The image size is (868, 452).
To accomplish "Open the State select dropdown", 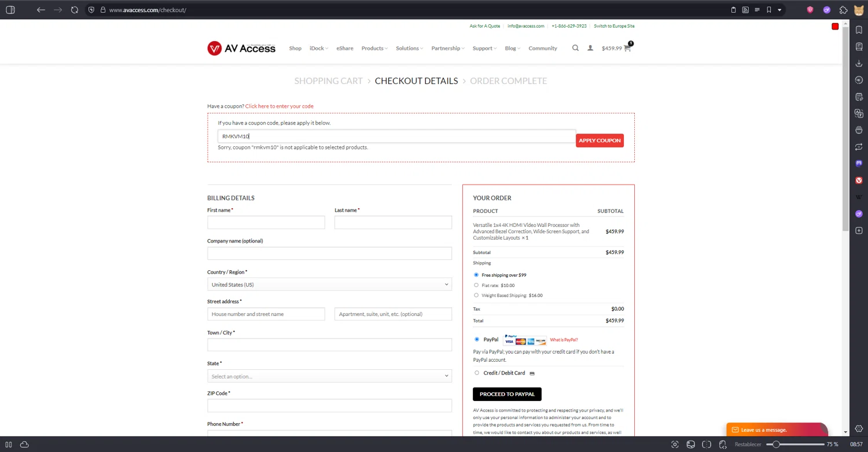I will [329, 376].
